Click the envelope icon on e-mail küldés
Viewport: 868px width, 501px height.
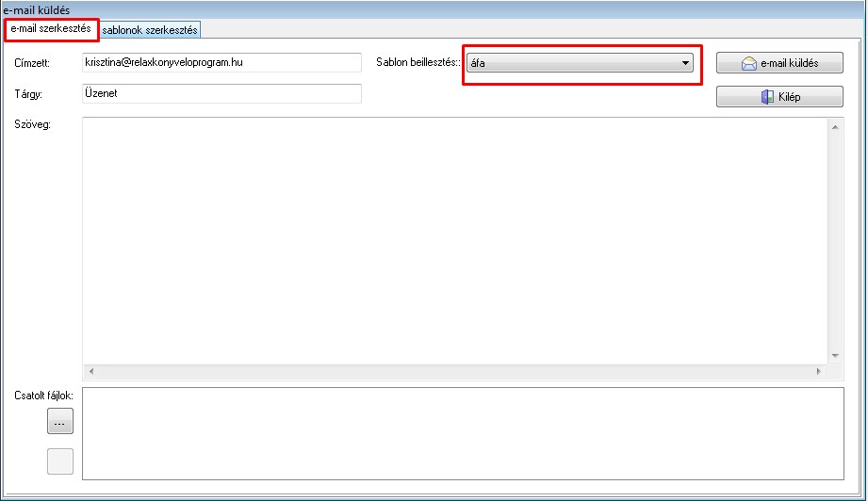tap(749, 64)
